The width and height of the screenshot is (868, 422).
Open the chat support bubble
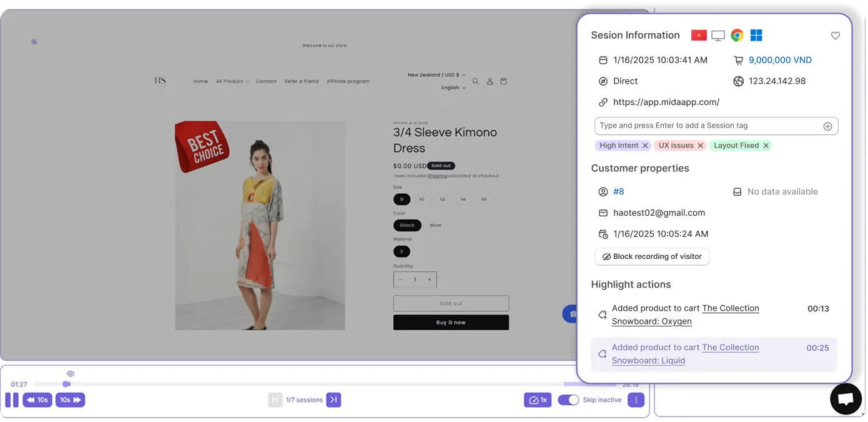(x=846, y=399)
